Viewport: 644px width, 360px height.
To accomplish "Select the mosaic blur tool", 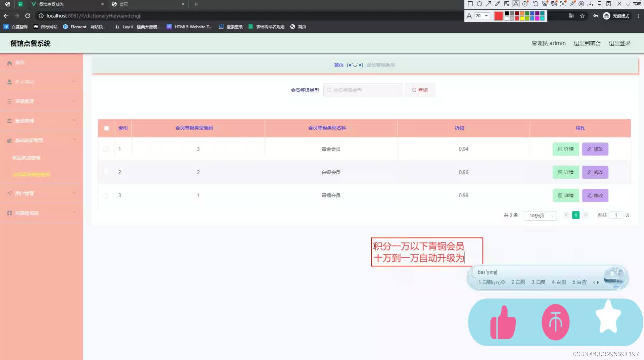I will click(x=507, y=4).
